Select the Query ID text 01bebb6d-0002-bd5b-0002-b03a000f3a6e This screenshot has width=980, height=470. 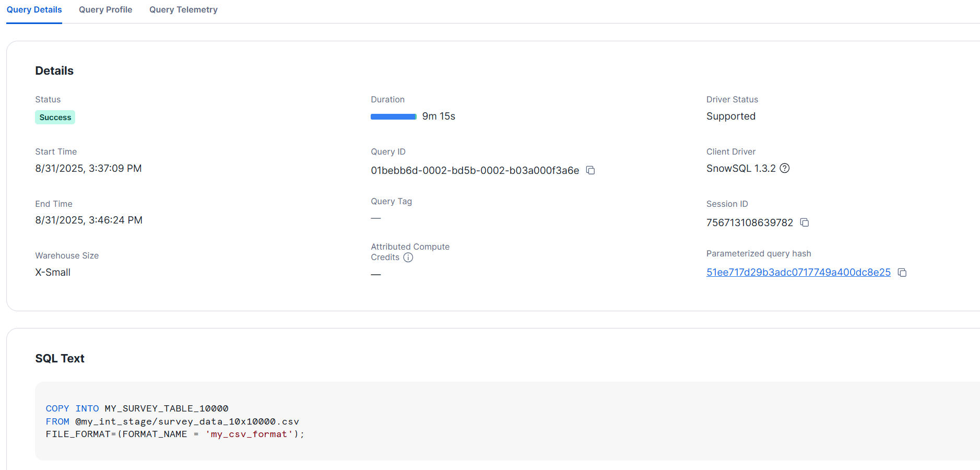pos(475,170)
